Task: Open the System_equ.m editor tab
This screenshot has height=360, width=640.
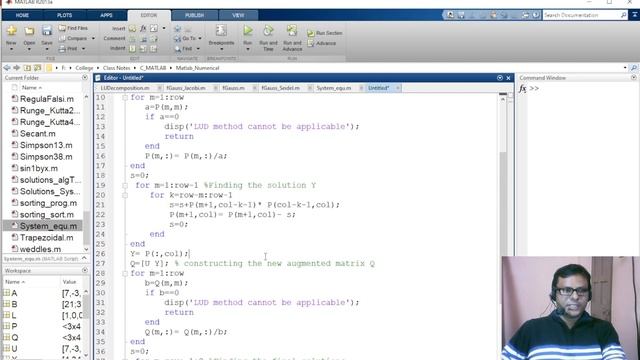Action: 334,88
